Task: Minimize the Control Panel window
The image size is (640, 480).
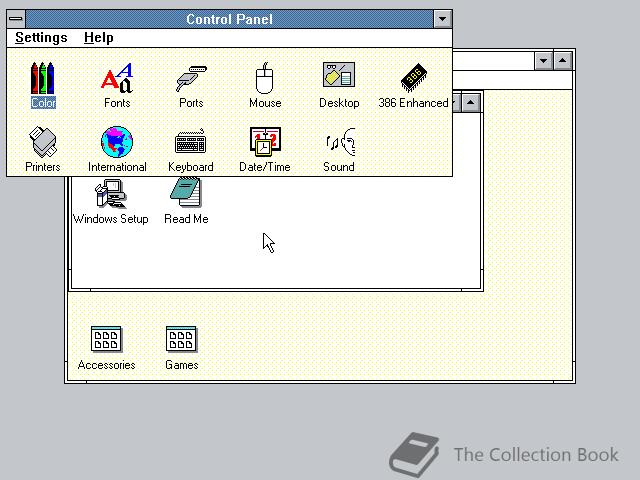Action: [442, 19]
